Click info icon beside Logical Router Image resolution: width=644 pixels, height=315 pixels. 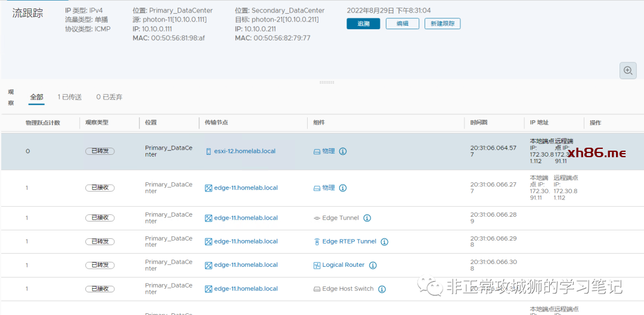point(373,265)
